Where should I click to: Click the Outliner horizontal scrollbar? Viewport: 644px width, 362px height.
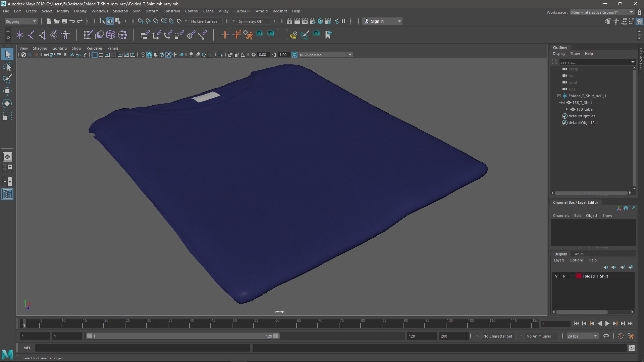click(591, 193)
